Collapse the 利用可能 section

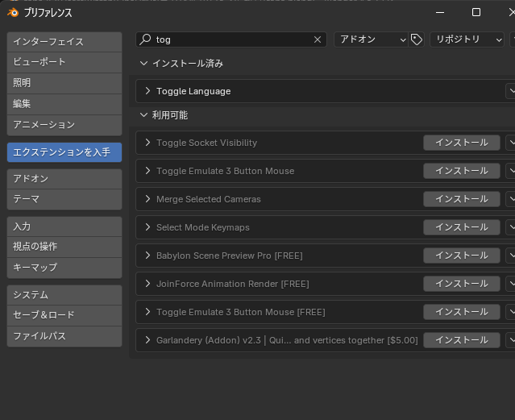[144, 115]
